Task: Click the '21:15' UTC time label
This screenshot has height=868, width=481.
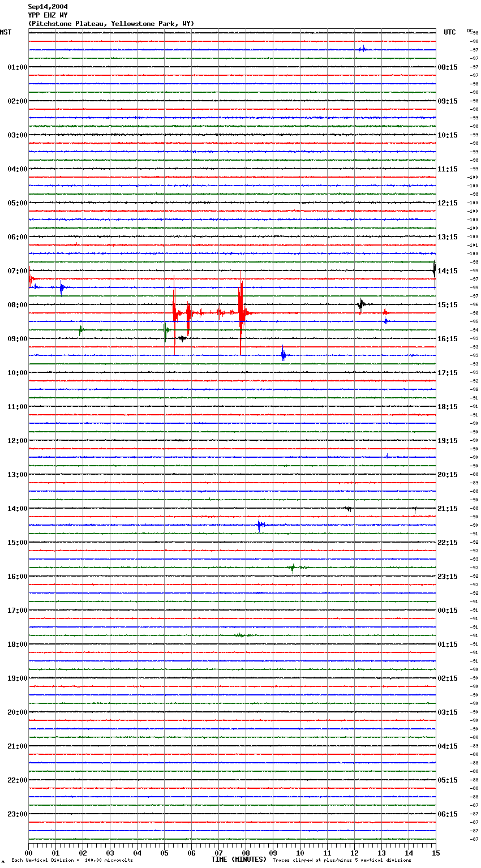Action: click(448, 509)
